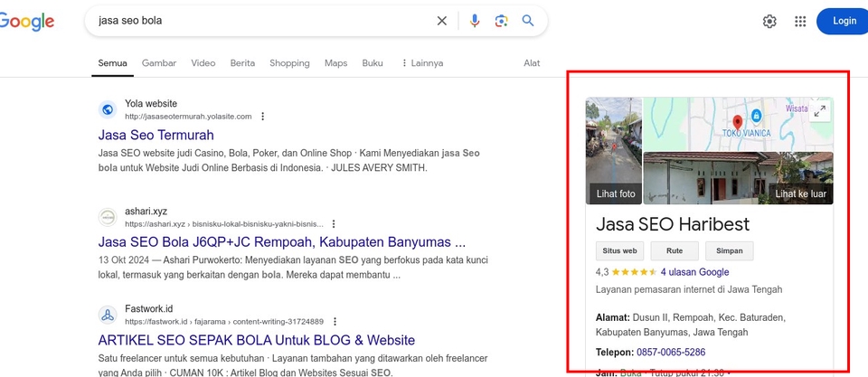Screen dimensions: 868x377
Task: Open Lihat foto street photo thumbnail
Action: click(614, 151)
